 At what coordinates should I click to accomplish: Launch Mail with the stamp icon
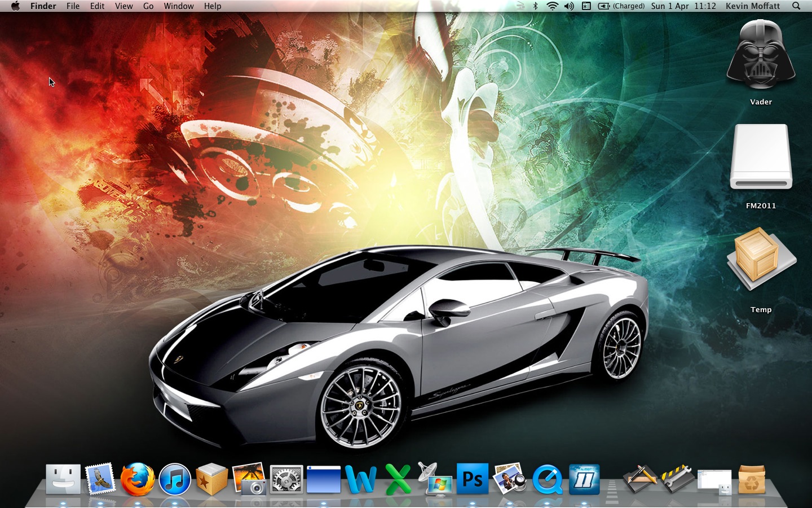[x=100, y=480]
